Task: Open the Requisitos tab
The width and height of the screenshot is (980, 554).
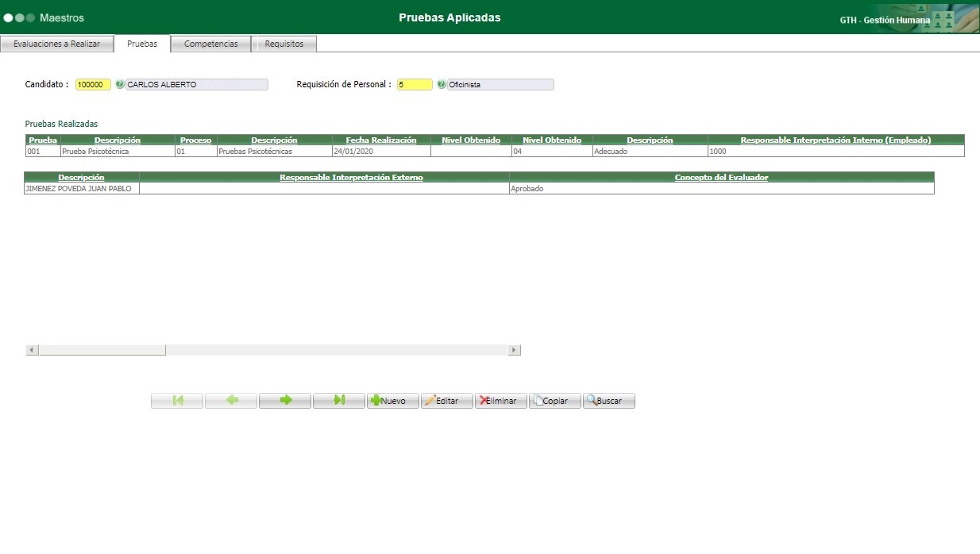Action: click(x=284, y=44)
